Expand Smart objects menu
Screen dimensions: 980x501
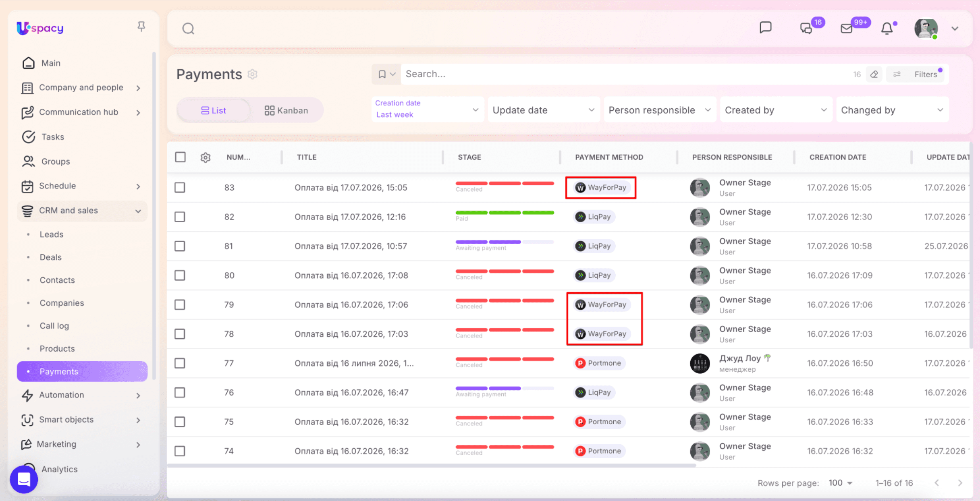(82, 420)
